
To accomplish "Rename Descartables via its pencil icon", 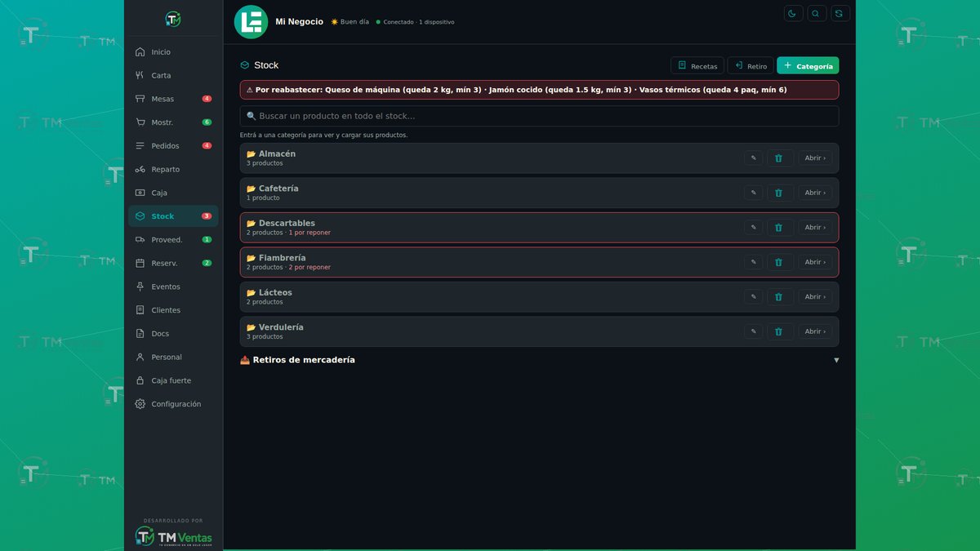I will coord(753,228).
